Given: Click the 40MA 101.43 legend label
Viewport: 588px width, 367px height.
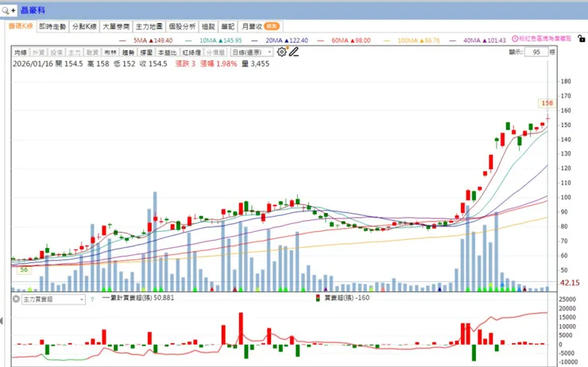Looking at the screenshot, I should (485, 41).
